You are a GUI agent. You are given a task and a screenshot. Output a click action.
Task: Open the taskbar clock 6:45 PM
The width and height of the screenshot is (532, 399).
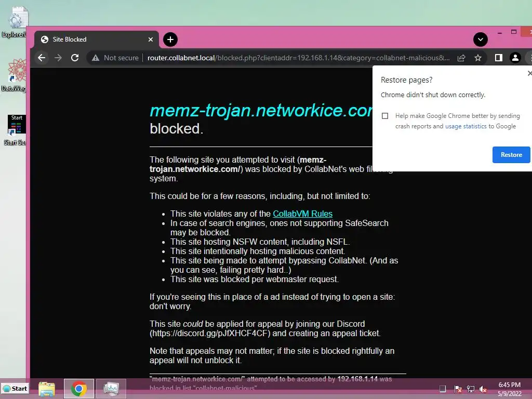510,389
